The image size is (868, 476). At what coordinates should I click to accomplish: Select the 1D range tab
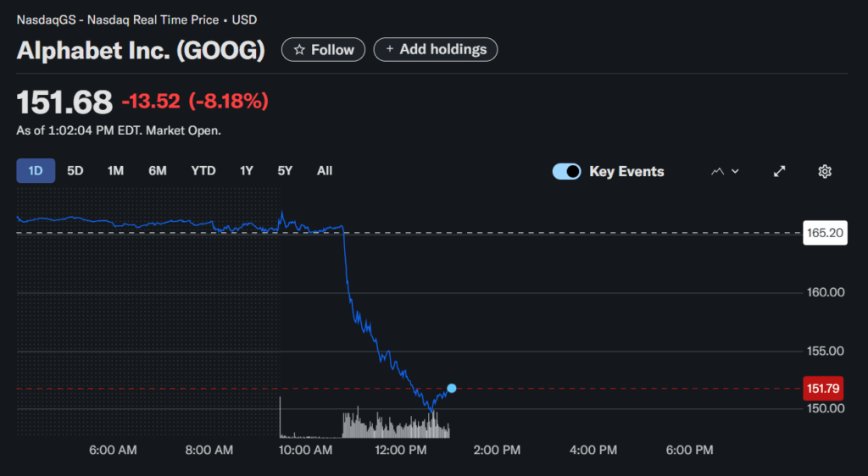pos(36,170)
